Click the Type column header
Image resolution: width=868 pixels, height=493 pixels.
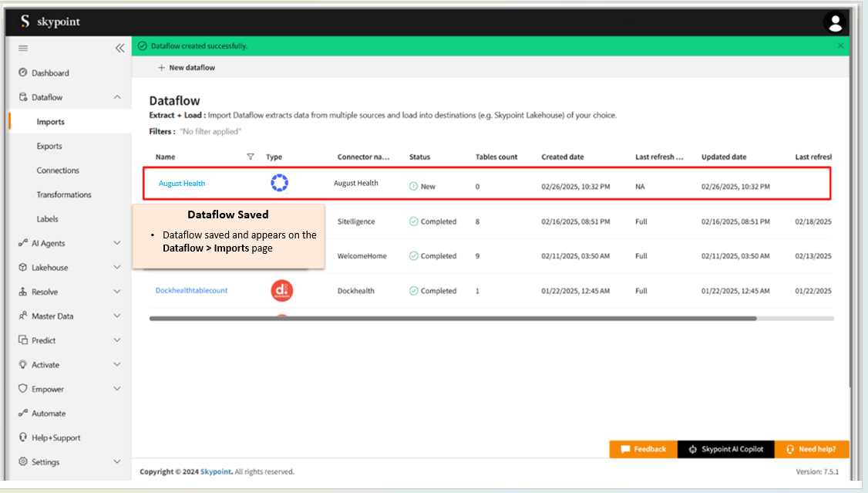click(x=274, y=157)
